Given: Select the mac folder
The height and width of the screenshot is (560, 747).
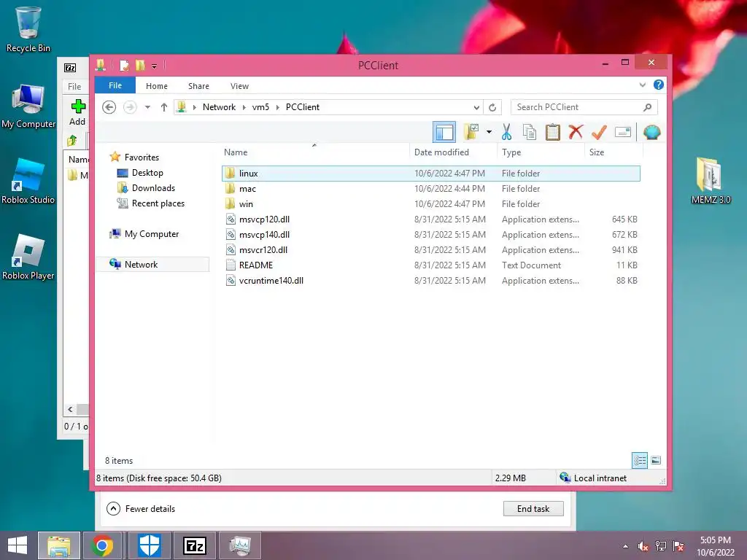Looking at the screenshot, I should [430, 189].
